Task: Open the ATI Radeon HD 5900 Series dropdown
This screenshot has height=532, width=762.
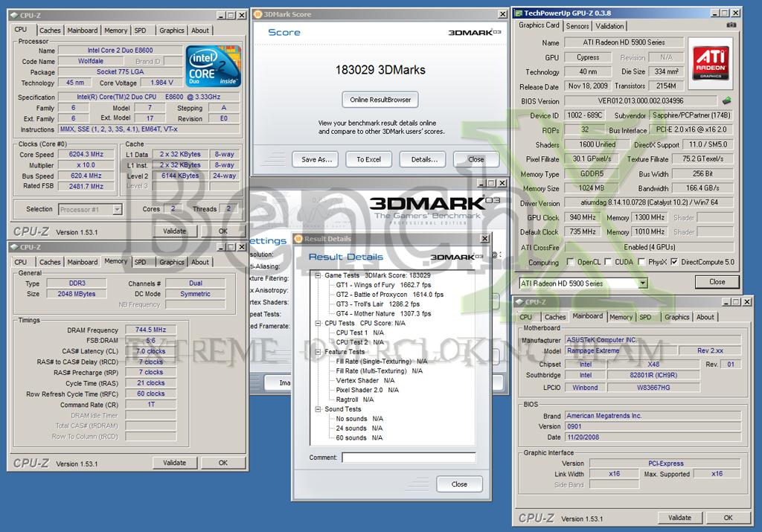Action: 642,283
